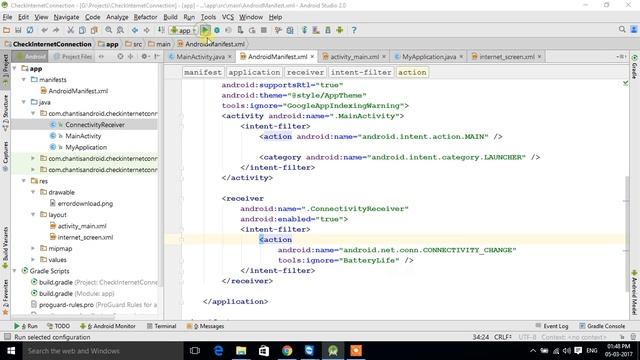Collapse the java folder
Screen dimensions: 640x360
tap(24, 102)
